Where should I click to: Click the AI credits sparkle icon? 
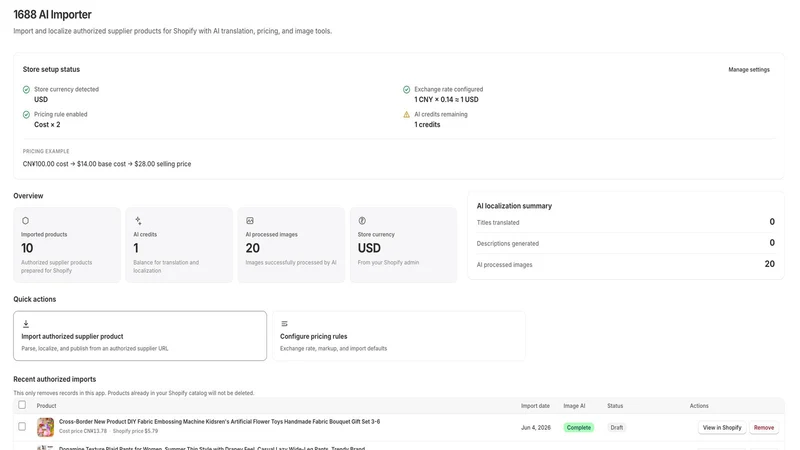[x=138, y=221]
